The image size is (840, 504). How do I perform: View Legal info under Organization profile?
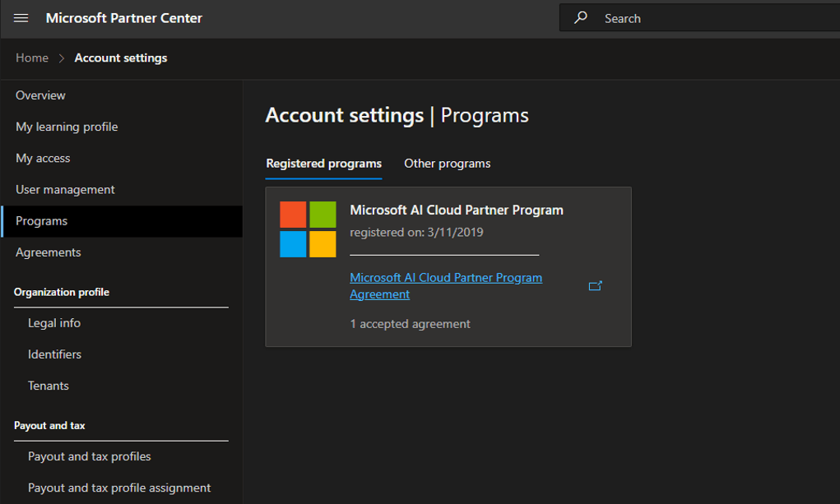click(x=53, y=322)
